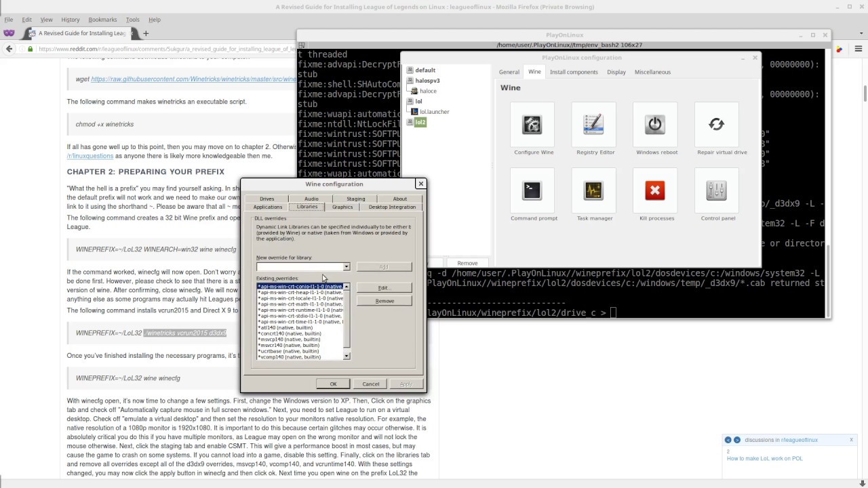
Task: Select api-ms-win-crt-runtime-l1-1-0 override
Action: click(x=300, y=310)
